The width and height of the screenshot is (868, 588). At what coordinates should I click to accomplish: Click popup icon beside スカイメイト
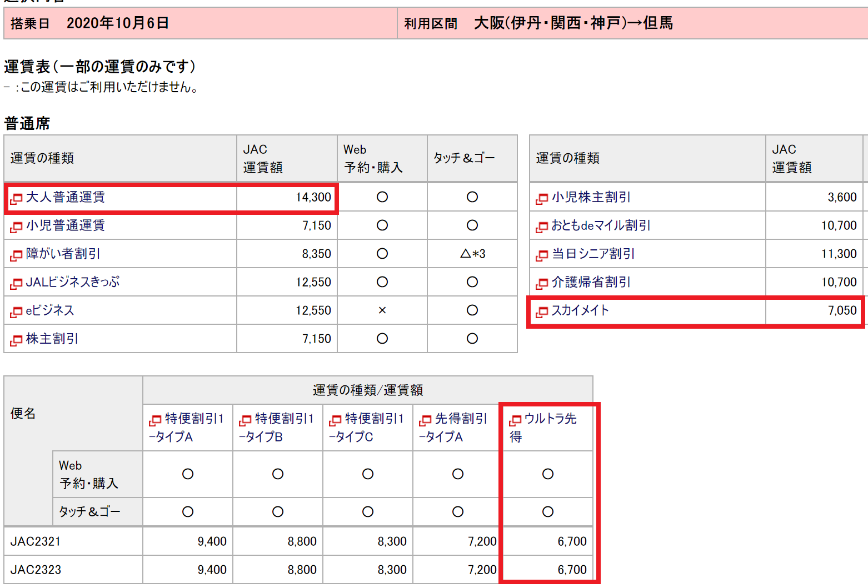[x=542, y=311]
